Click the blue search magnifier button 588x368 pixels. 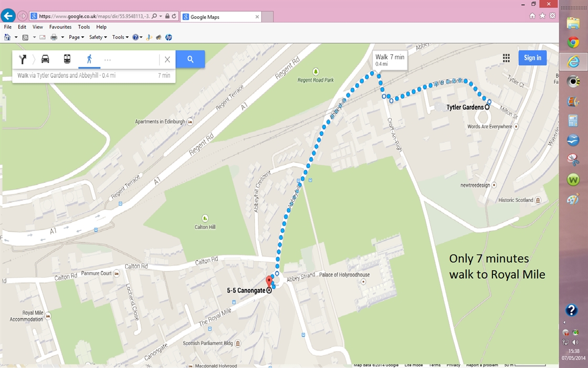pyautogui.click(x=190, y=59)
